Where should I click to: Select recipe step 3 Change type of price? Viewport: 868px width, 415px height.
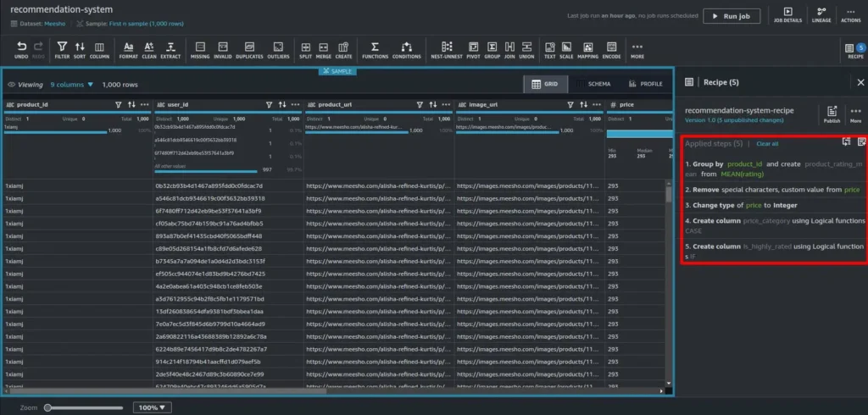click(x=775, y=205)
